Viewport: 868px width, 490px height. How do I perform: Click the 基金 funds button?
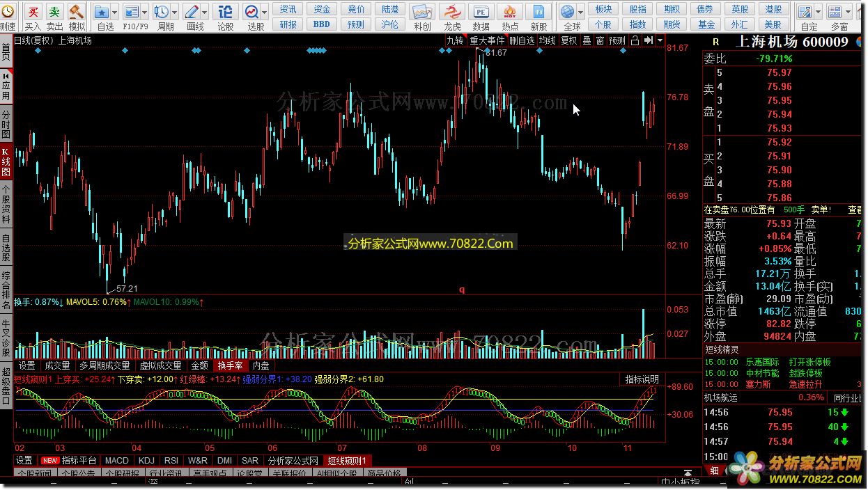[706, 24]
